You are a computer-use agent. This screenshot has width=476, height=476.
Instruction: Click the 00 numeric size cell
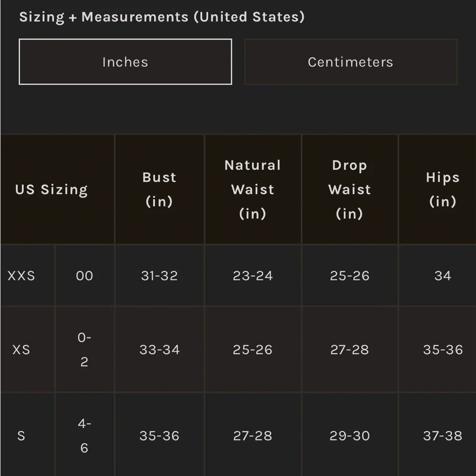85,276
